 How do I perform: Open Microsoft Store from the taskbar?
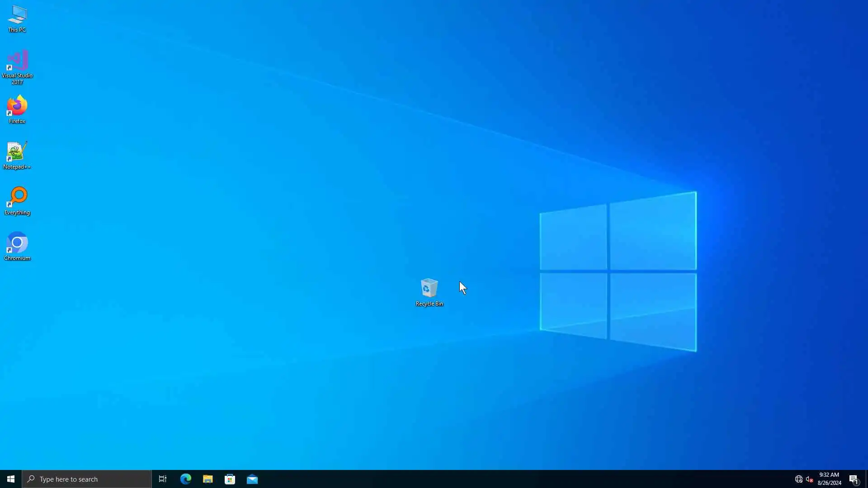point(230,479)
